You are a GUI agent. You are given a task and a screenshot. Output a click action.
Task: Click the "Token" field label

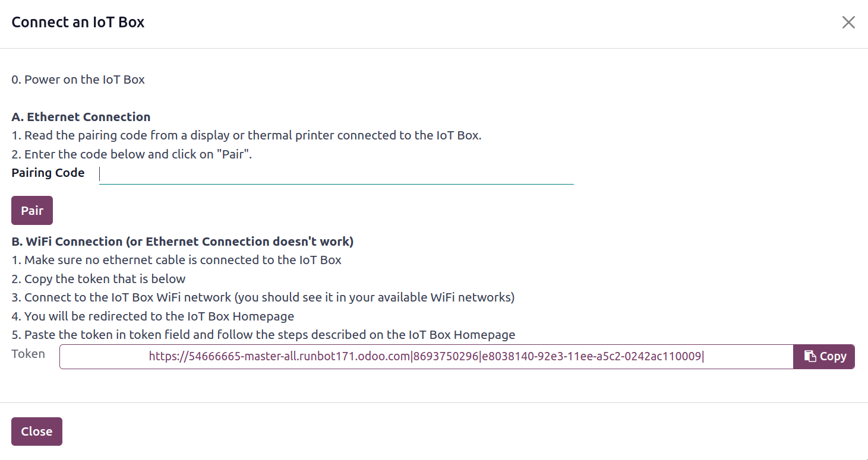coord(28,354)
